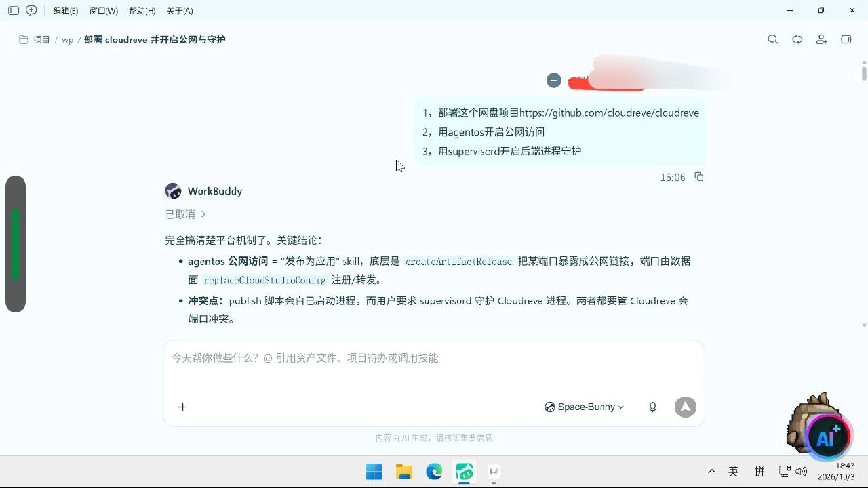
Task: Open the wp breadcrumb folder
Action: [x=67, y=40]
